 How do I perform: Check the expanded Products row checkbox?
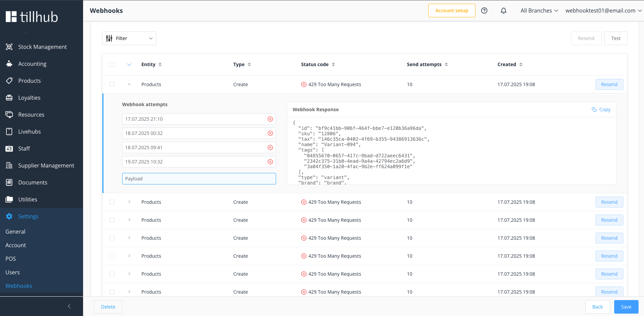pyautogui.click(x=112, y=84)
